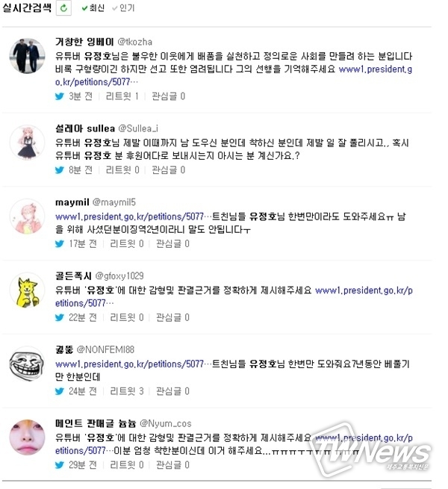This screenshot has height=489, width=448.
Task: Open the yellow fox avatar of 골든폭시
Action: (x=27, y=290)
